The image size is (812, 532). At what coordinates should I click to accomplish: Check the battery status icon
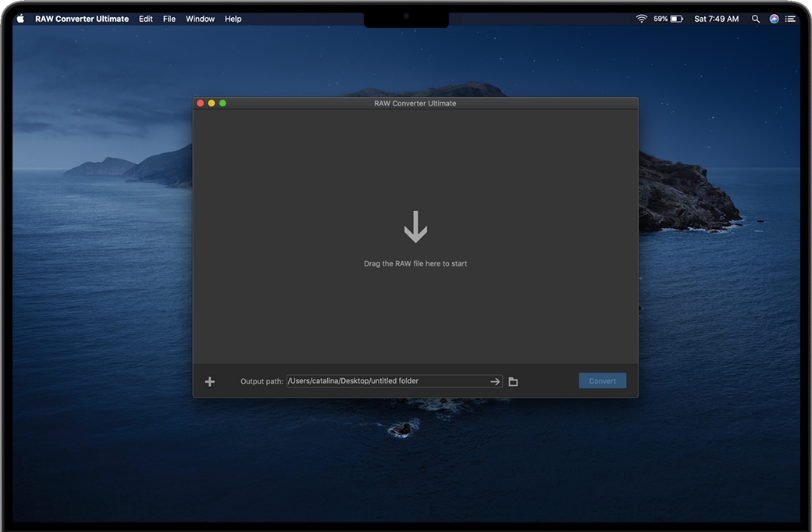click(676, 19)
